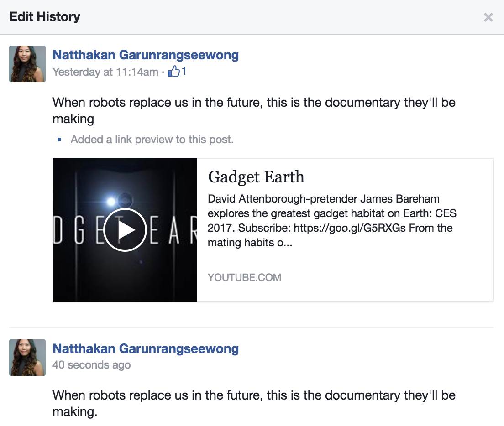Image resolution: width=504 pixels, height=426 pixels.
Task: Click the YOUTUBE.COM source label
Action: click(244, 277)
